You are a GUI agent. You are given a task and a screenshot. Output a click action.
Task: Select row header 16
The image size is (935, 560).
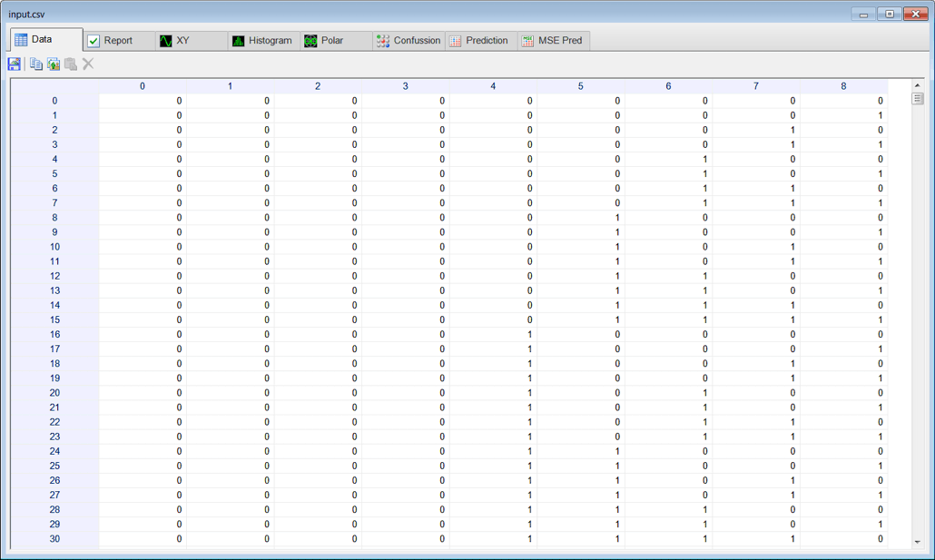point(54,335)
